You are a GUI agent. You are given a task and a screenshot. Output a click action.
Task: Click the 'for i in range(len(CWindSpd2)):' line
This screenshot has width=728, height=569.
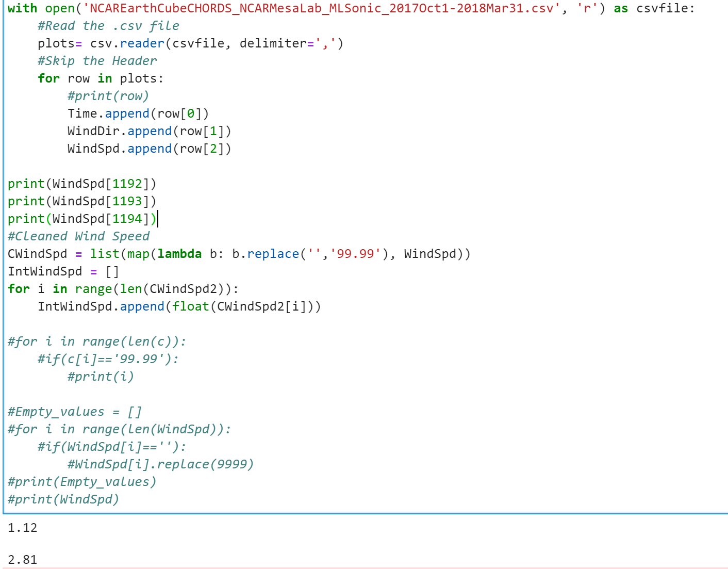click(x=123, y=289)
